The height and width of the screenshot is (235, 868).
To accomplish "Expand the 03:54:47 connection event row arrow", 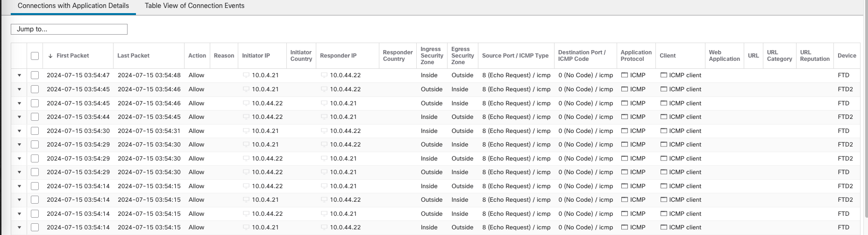I will point(19,75).
